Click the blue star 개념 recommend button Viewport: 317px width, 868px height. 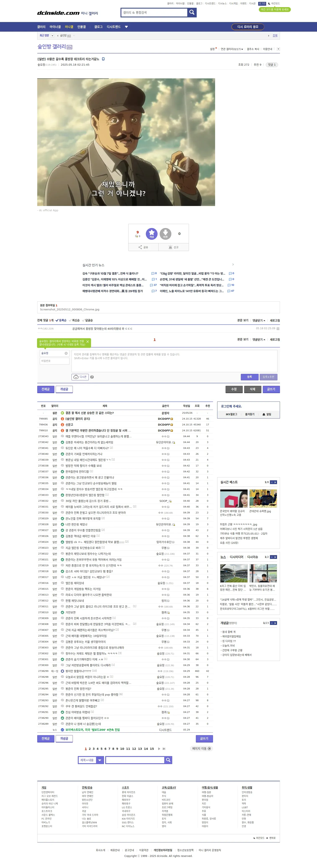(x=151, y=233)
